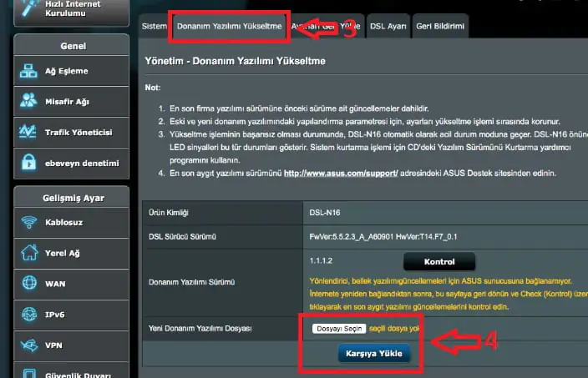Click the Ağ Eşleme network map icon

coord(28,71)
